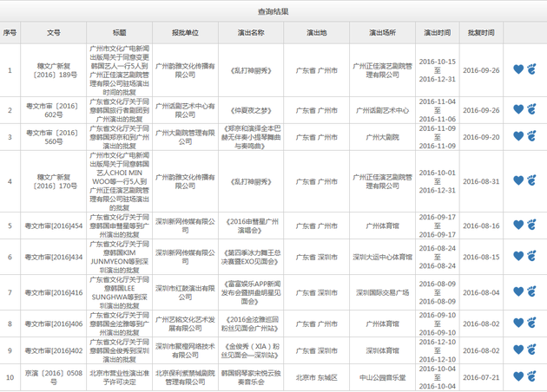Select document number 穗文广新复〔2016〕189号
This screenshot has width=547, height=392.
(x=54, y=70)
